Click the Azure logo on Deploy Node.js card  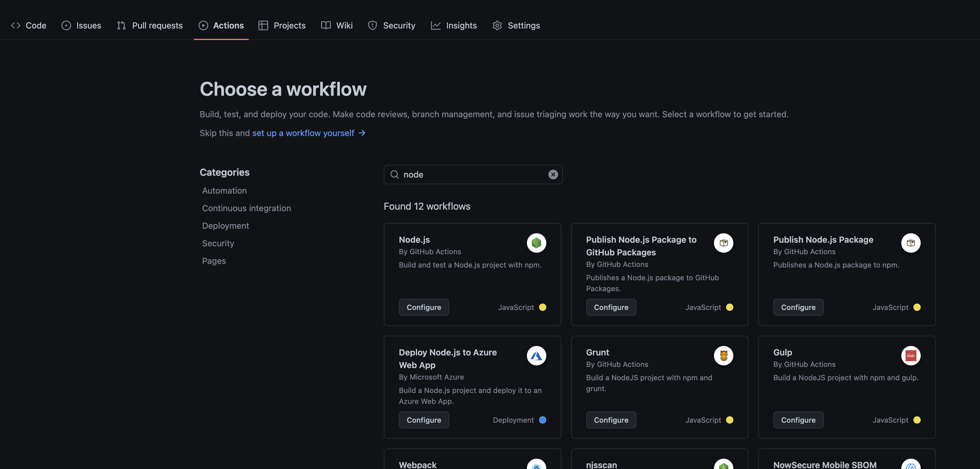(536, 355)
